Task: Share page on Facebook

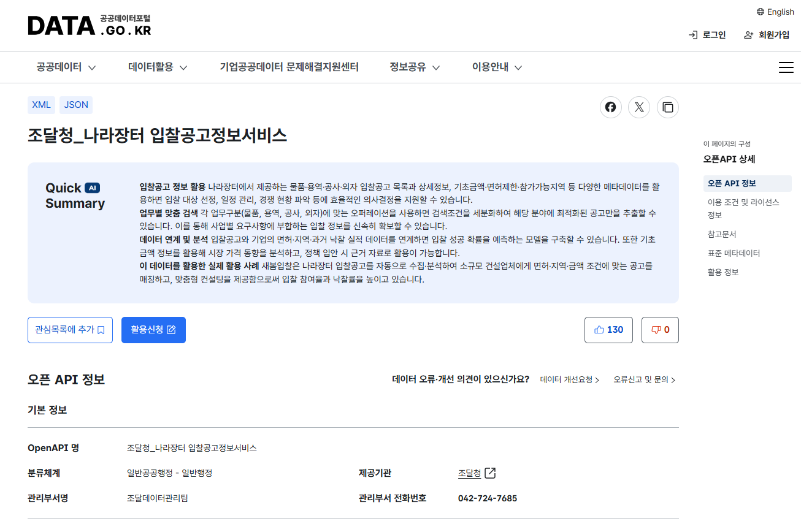Action: tap(610, 107)
